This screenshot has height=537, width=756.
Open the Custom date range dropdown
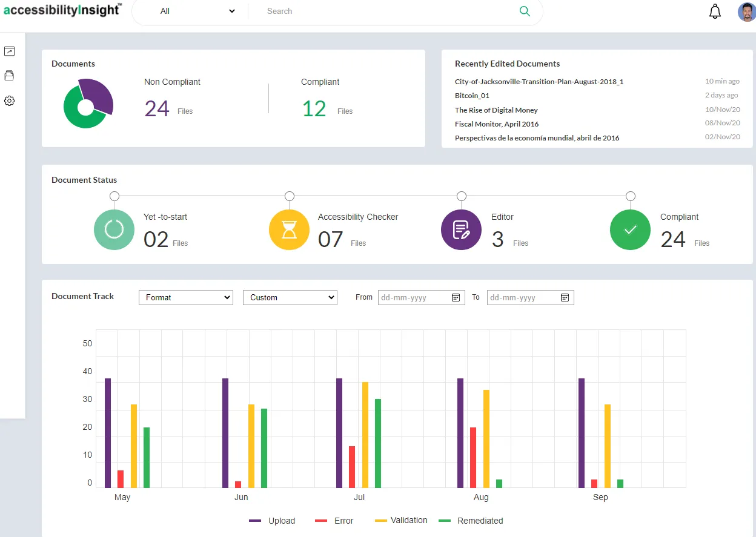click(x=290, y=297)
